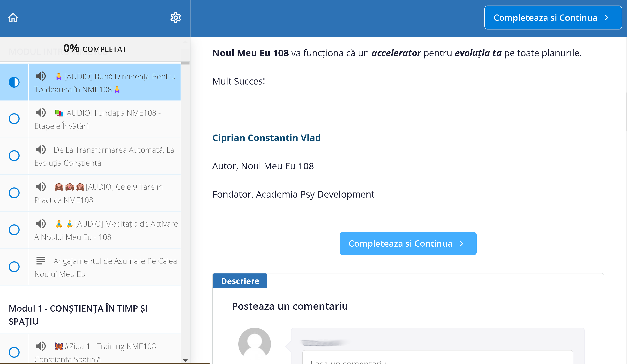
Task: Open the settings gear icon
Action: 175,18
